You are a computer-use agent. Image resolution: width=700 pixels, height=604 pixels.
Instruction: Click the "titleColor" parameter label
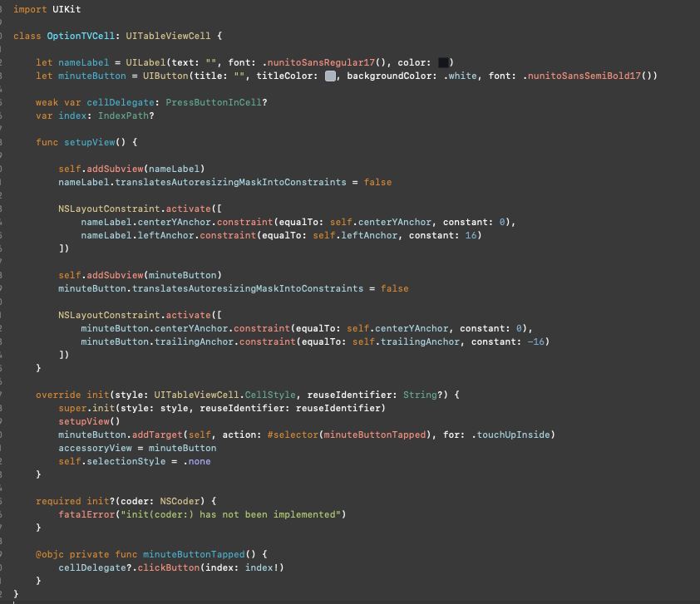284,76
